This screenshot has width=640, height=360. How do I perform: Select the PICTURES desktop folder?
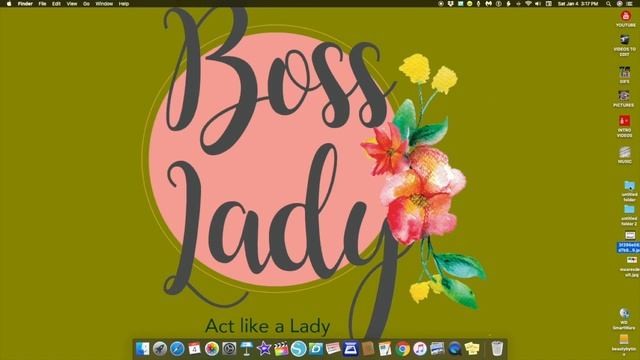click(x=624, y=99)
